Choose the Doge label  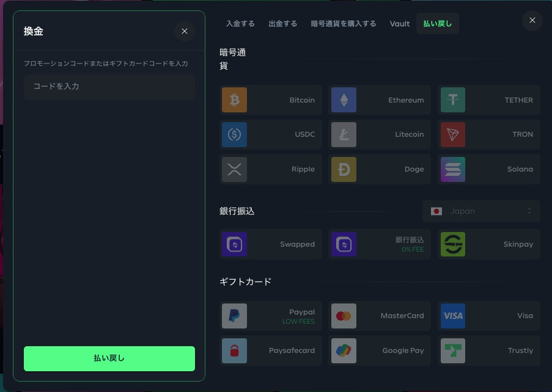pos(414,170)
